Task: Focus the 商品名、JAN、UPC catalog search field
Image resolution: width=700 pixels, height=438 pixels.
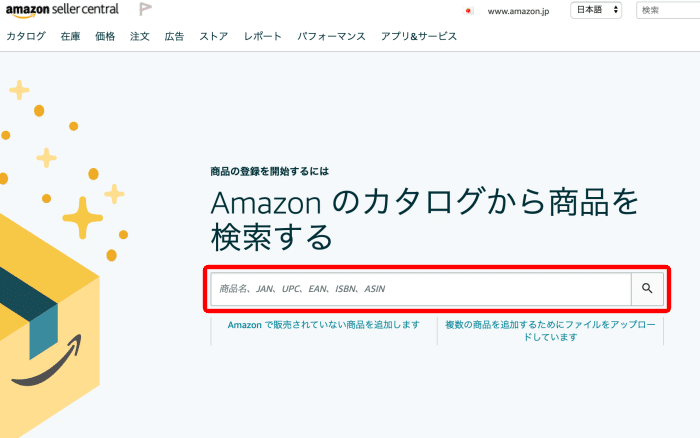Action: [x=420, y=289]
